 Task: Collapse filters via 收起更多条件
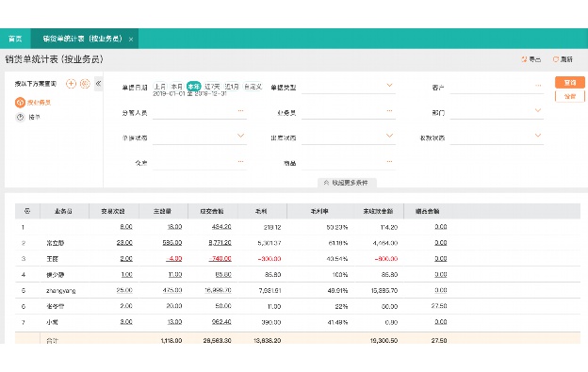coord(347,183)
